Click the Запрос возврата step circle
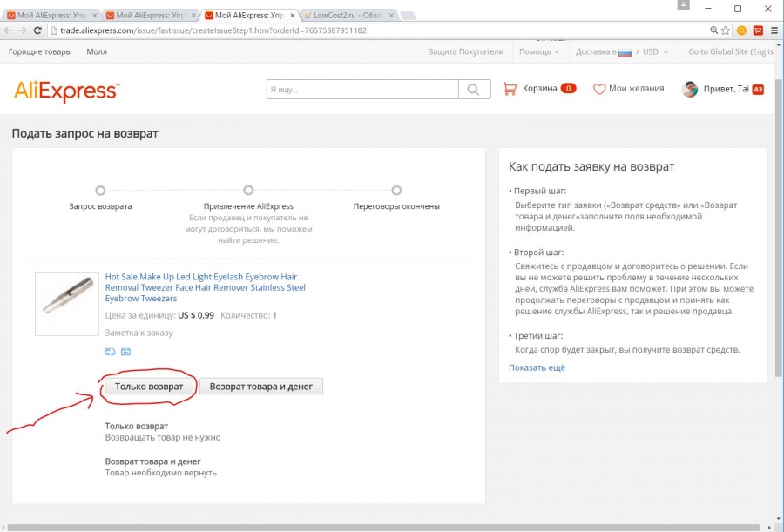The image size is (784, 532). pos(100,191)
